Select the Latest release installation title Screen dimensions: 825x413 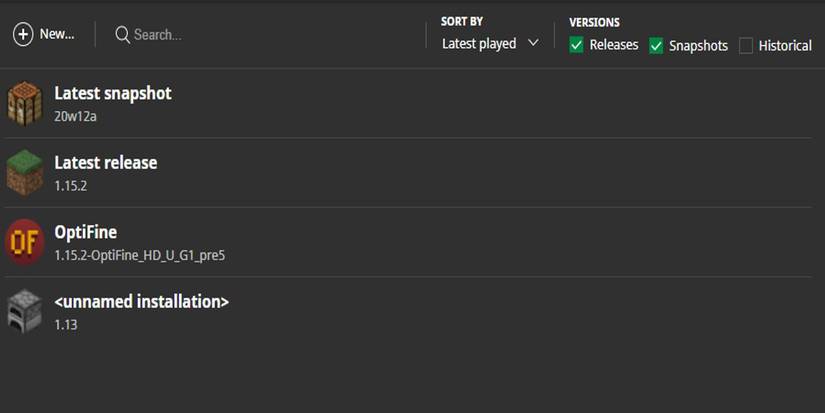coord(106,162)
